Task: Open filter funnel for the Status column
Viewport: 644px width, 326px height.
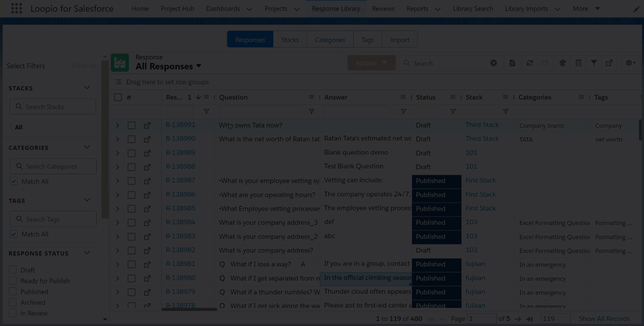Action: click(x=453, y=111)
